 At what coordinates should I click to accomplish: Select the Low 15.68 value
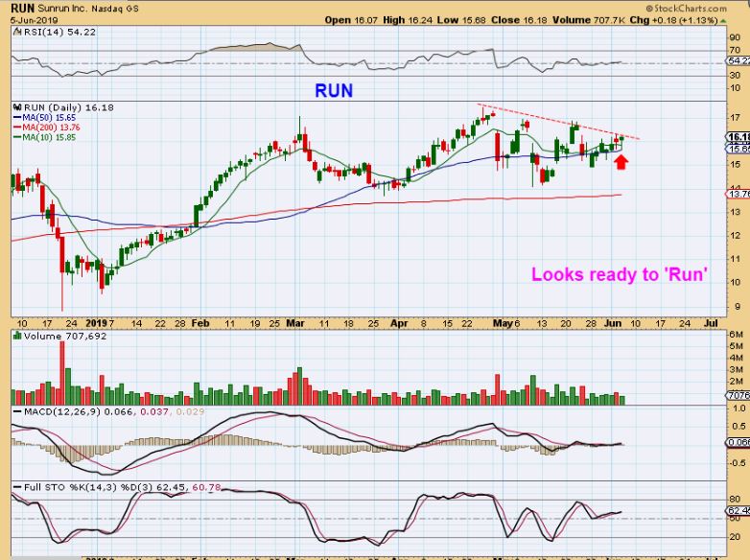click(x=461, y=20)
